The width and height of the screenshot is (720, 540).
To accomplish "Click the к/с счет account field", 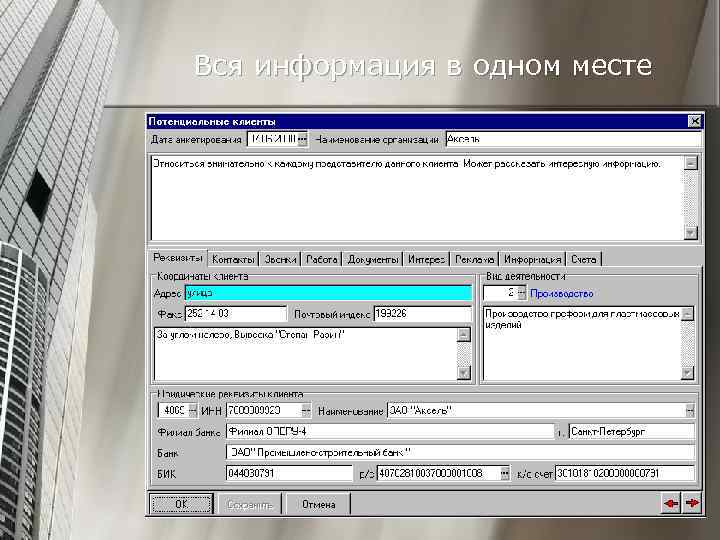I will point(624,473).
